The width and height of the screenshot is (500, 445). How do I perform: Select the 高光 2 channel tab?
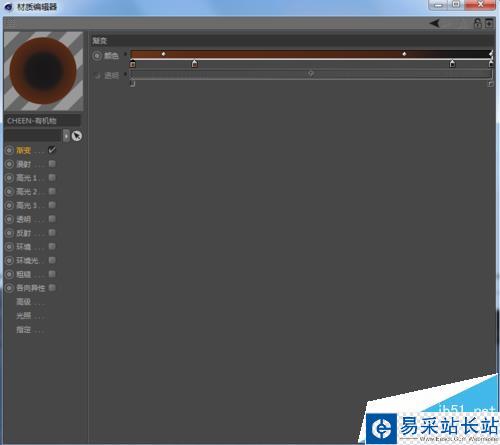[27, 192]
